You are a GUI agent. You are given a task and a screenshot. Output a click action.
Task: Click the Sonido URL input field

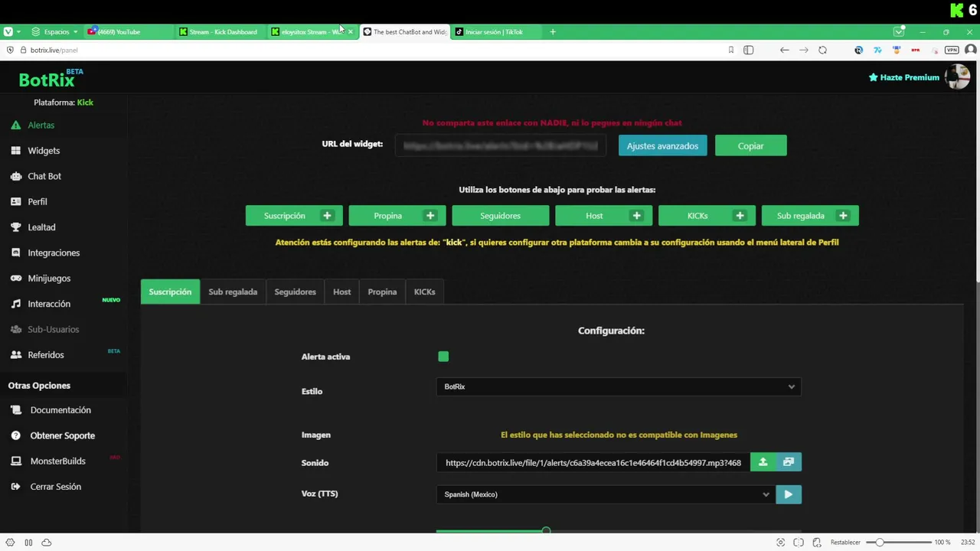click(593, 462)
